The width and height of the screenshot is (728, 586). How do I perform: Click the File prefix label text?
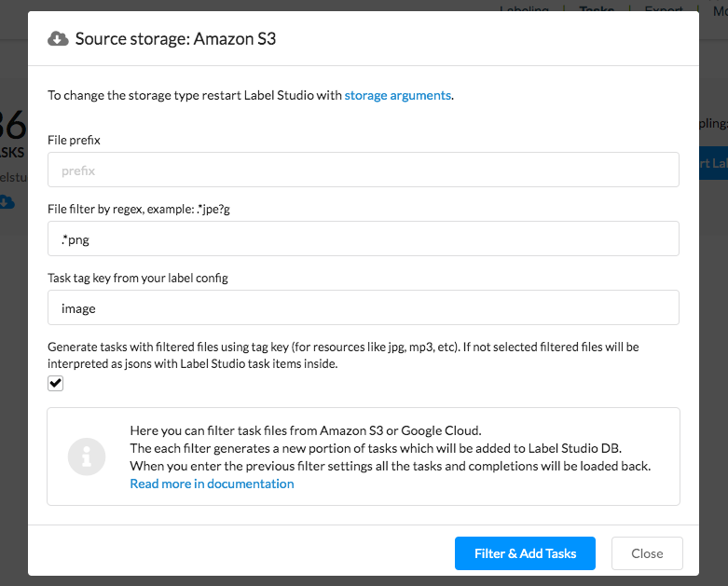tap(74, 140)
